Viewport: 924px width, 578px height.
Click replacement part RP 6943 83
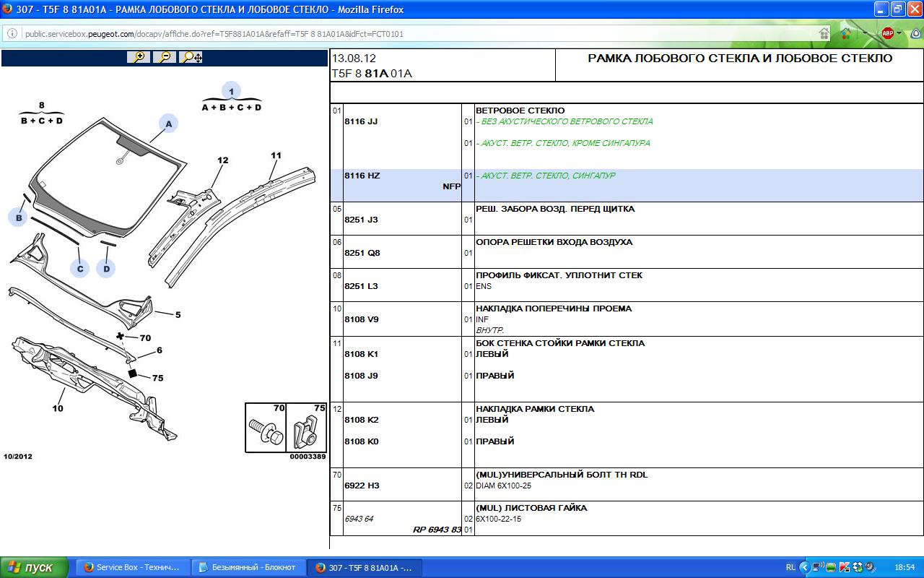[437, 530]
